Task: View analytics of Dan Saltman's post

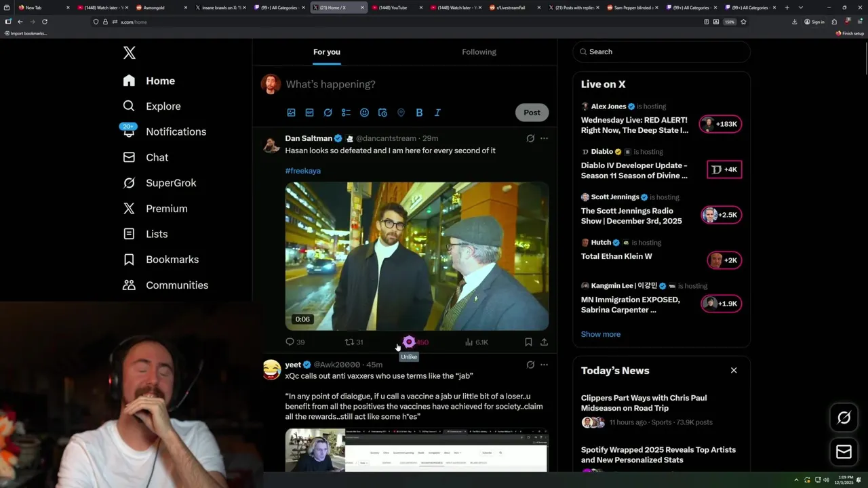Action: [476, 342]
